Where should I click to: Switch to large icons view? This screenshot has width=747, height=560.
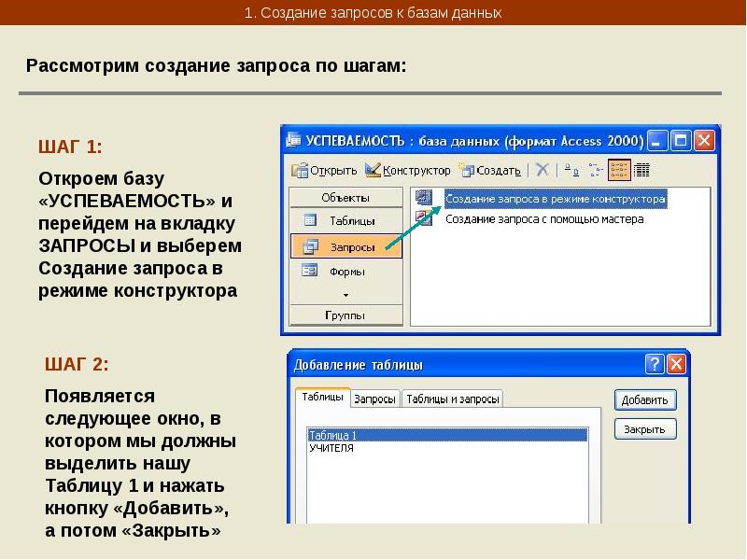click(571, 170)
